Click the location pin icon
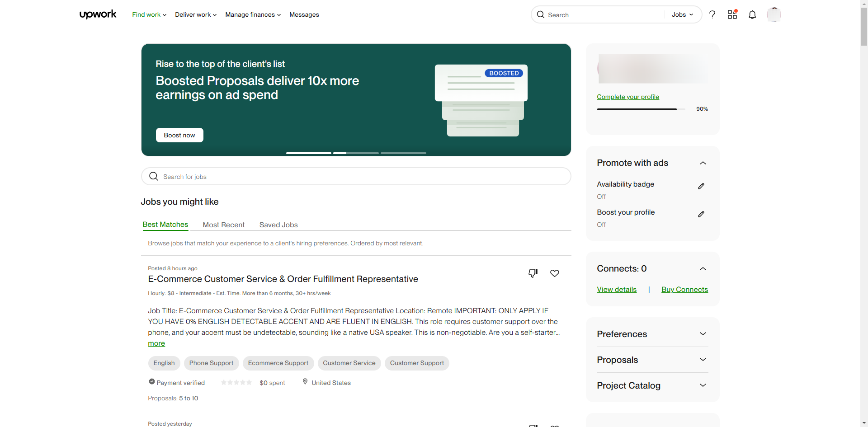Viewport: 868px width, 427px height. click(x=305, y=382)
